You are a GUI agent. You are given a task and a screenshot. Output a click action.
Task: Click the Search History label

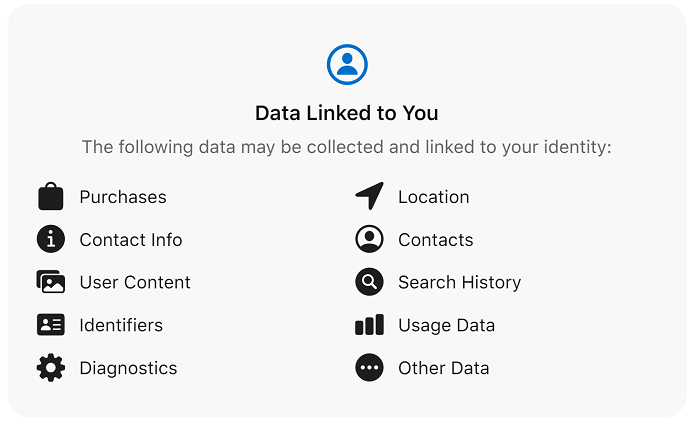tap(459, 283)
